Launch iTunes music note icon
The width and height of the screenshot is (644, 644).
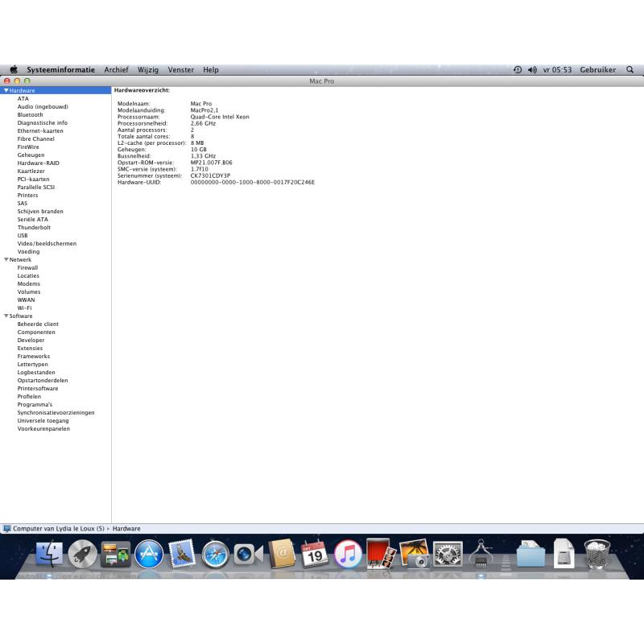(x=348, y=554)
